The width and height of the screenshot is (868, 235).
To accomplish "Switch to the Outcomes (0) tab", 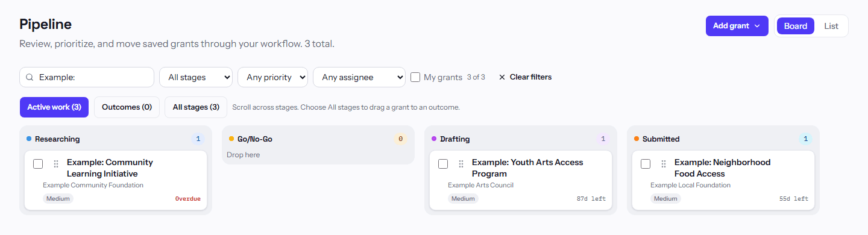I will [127, 107].
